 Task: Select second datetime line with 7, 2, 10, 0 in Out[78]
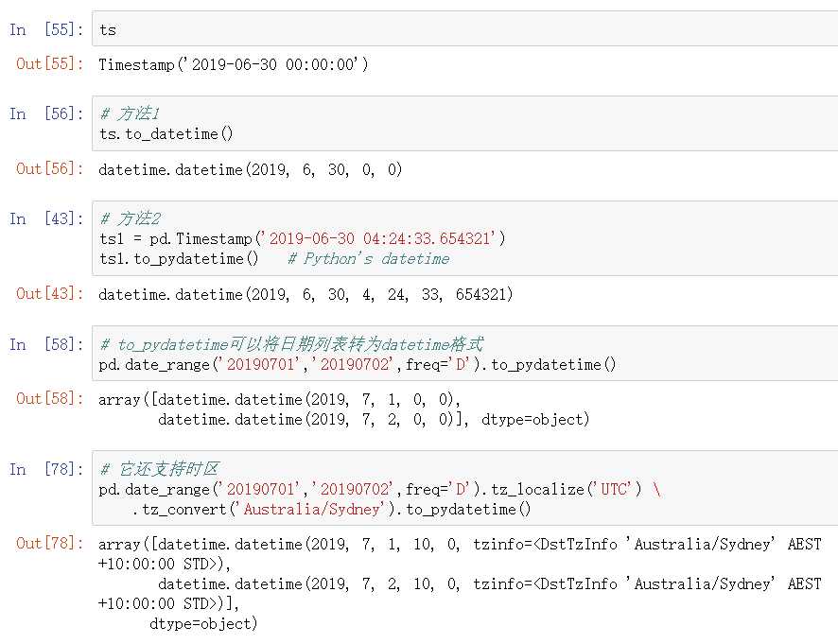coord(490,583)
